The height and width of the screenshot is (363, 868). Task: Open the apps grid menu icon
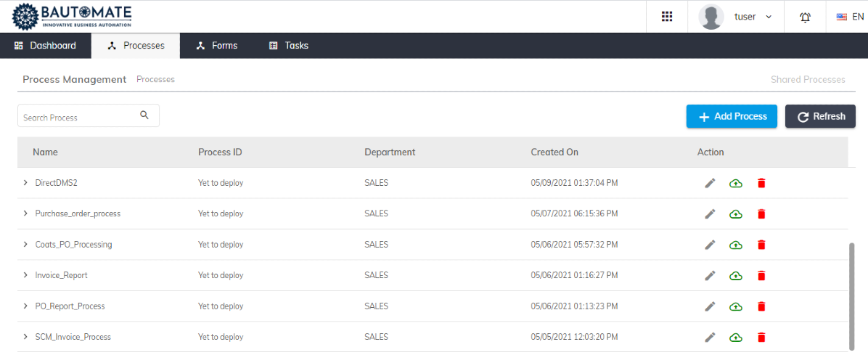[x=667, y=17]
